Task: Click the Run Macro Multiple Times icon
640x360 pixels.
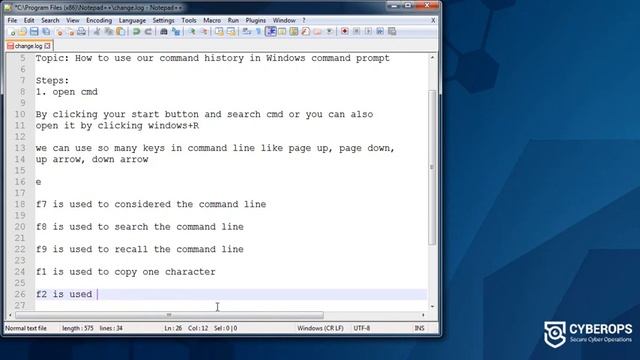Action: [380, 31]
